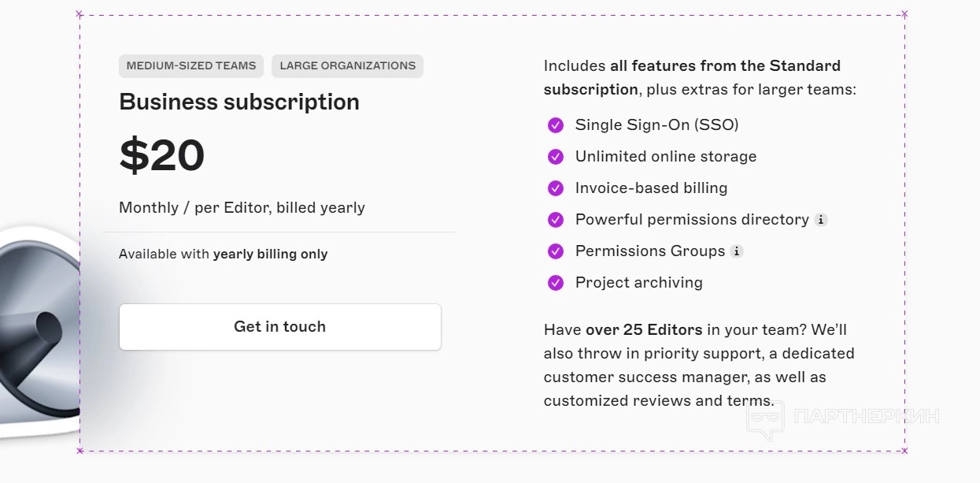Click "all features from the Standard subscription" text
This screenshot has width=980, height=483.
tap(724, 66)
